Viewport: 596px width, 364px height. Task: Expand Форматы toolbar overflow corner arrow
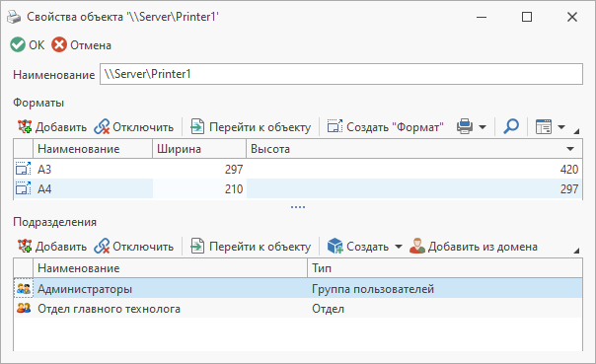pos(576,131)
